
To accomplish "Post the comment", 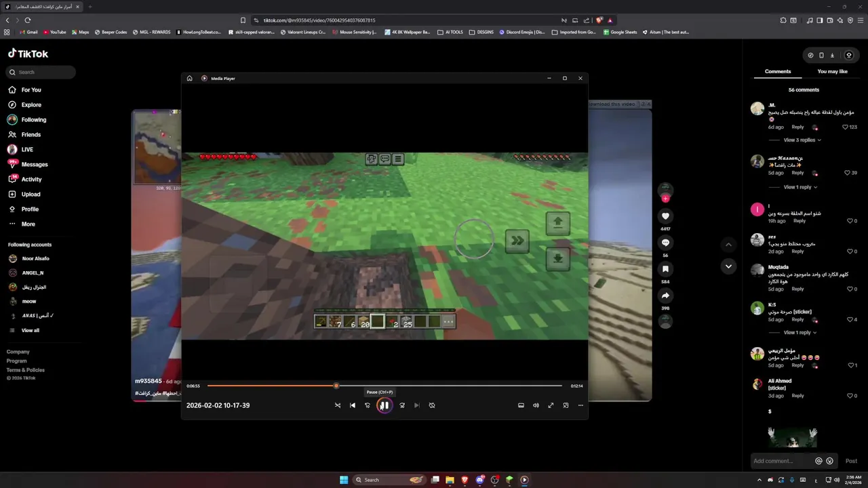I will (x=851, y=461).
